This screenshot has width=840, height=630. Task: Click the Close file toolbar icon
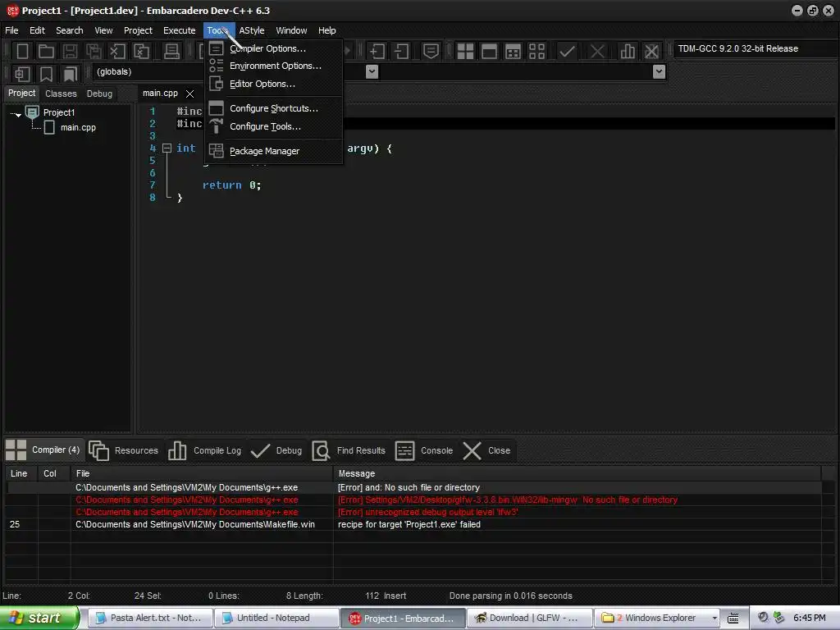pyautogui.click(x=117, y=52)
